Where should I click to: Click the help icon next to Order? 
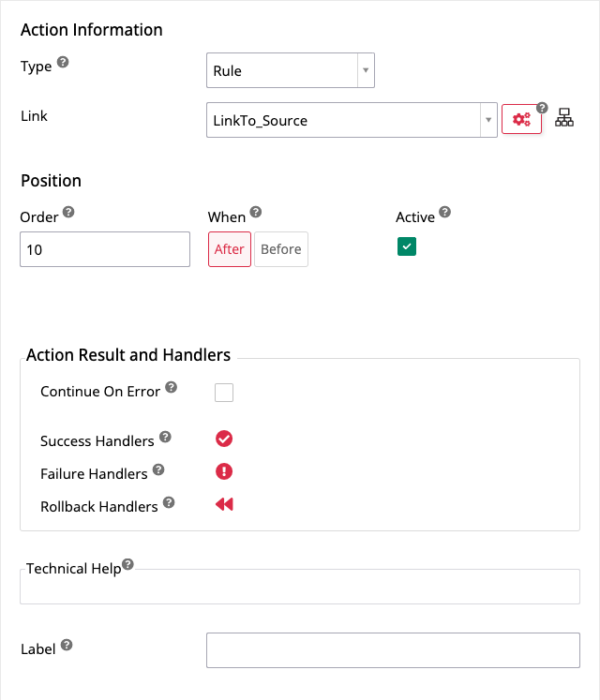tap(68, 213)
